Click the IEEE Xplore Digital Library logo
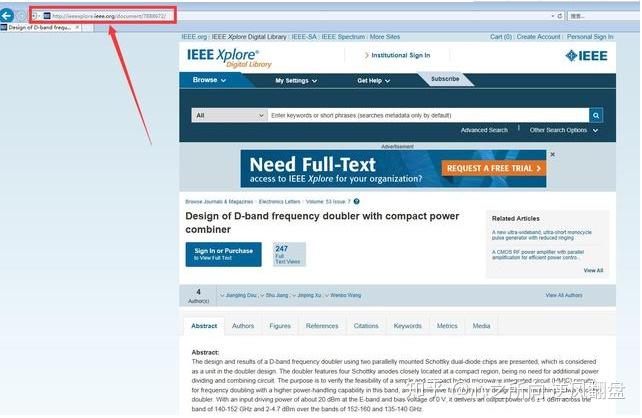This screenshot has height=418, width=642. pos(229,58)
